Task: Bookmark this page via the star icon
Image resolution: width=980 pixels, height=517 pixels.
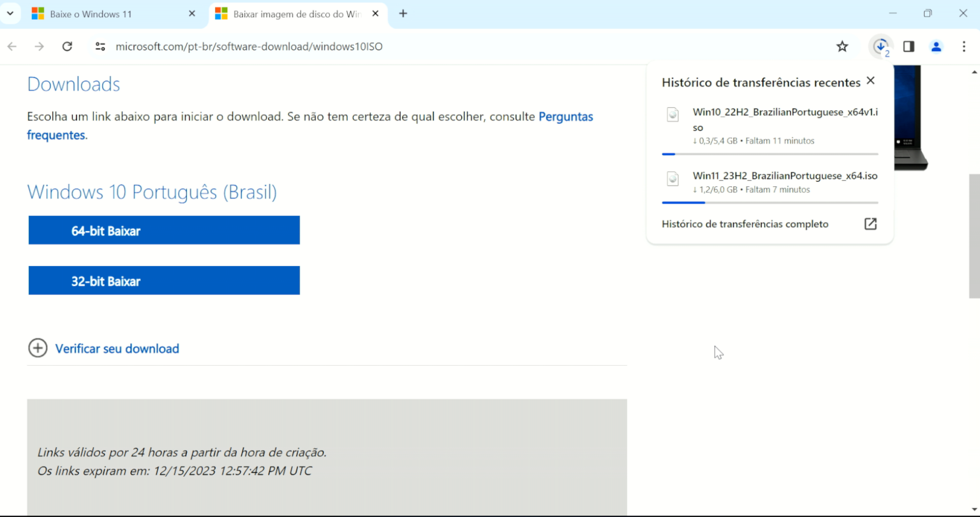Action: click(842, 46)
